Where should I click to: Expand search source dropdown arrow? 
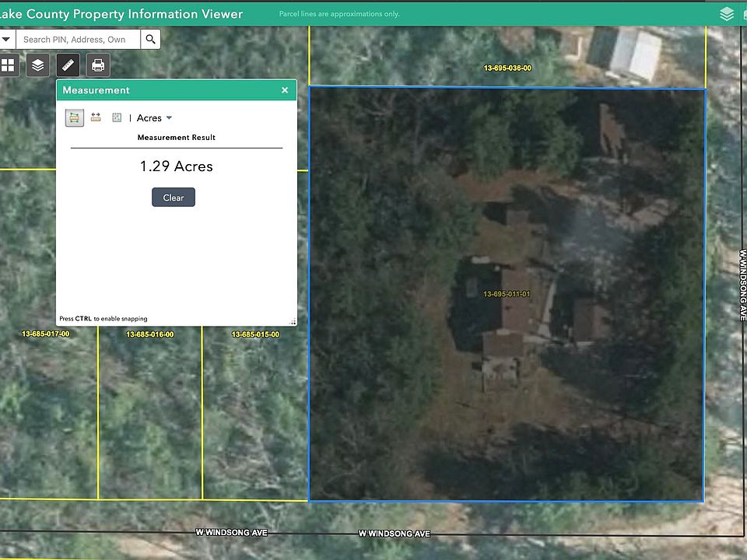[x=6, y=40]
